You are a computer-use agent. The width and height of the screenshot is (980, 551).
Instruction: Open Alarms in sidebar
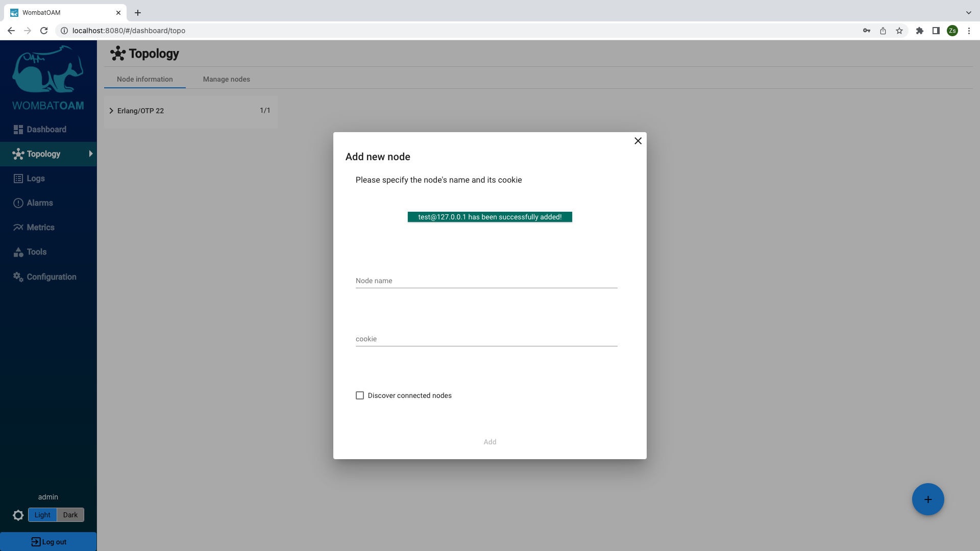(48, 203)
